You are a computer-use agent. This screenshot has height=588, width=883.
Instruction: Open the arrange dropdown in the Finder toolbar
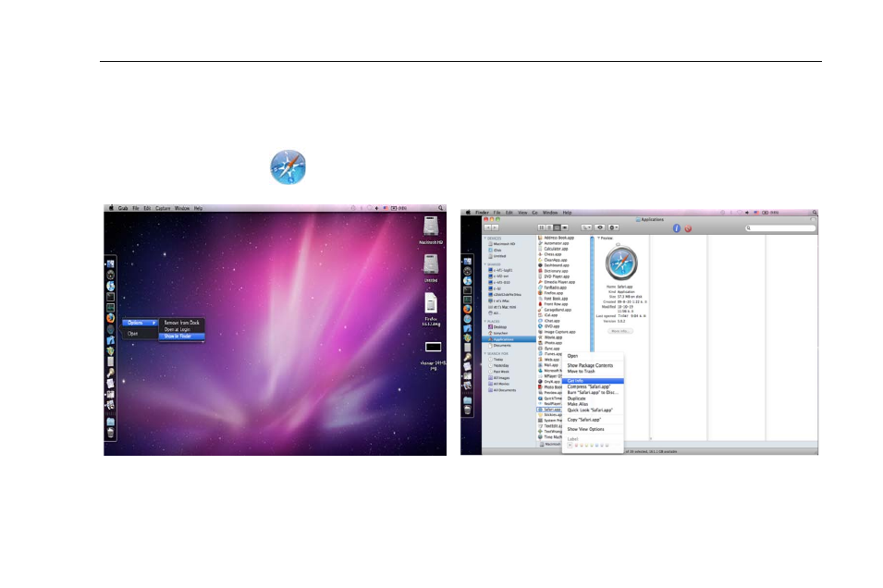coord(586,227)
